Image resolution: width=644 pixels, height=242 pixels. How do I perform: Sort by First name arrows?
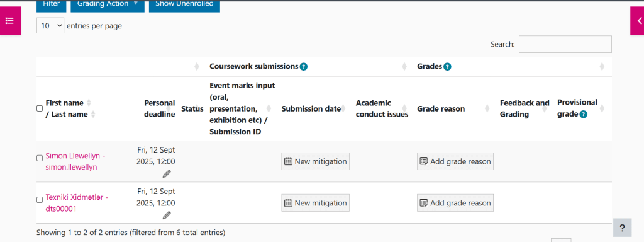[89, 103]
